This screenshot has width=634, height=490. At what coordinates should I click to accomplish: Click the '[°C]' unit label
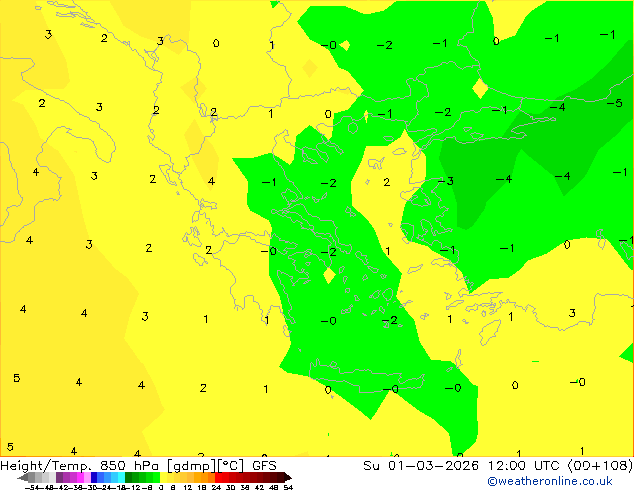[x=230, y=466]
